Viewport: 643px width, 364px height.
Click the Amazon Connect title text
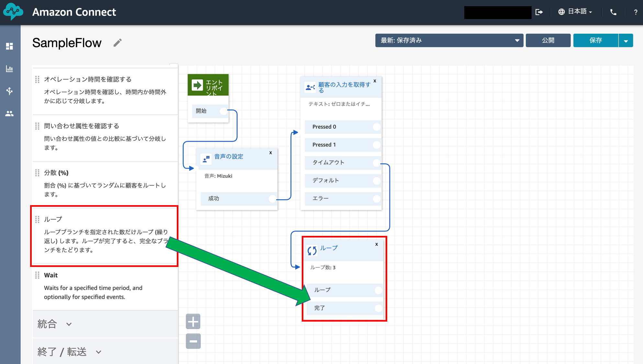pyautogui.click(x=74, y=12)
